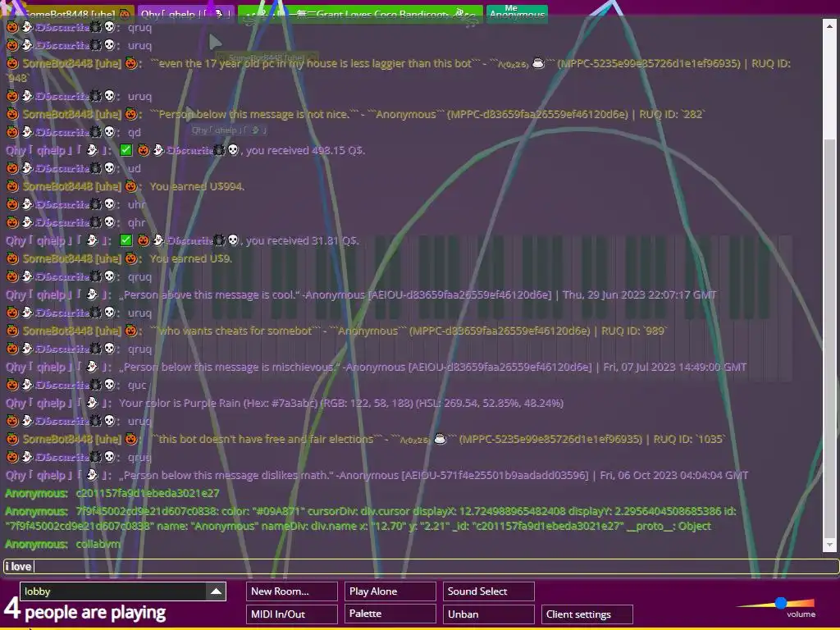Click 'Person below this message dislikes math' quote

[226, 475]
